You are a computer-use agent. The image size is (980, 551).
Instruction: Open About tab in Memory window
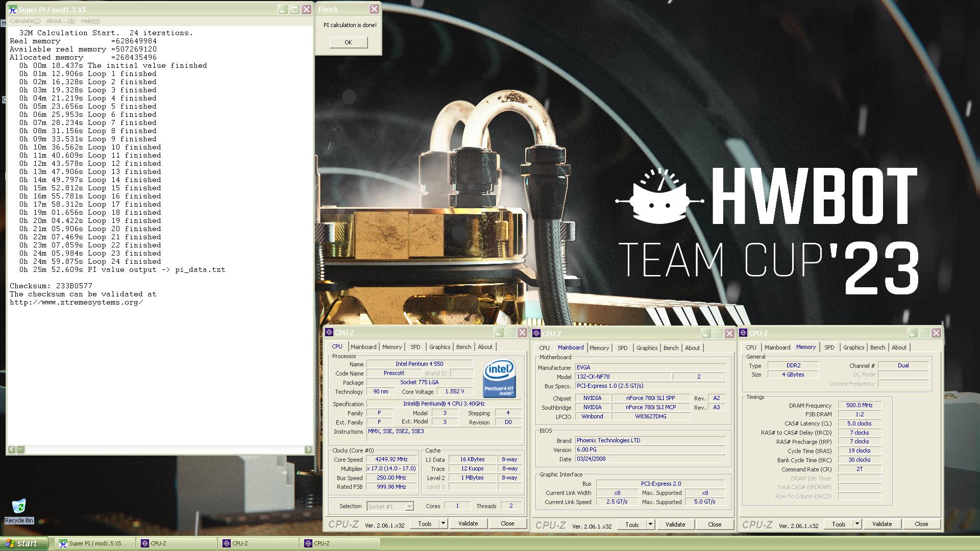click(x=899, y=347)
